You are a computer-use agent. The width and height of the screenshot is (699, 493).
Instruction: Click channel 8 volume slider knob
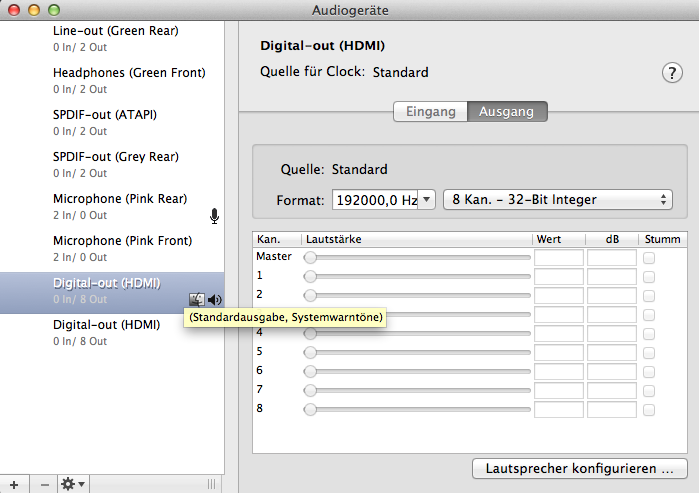pyautogui.click(x=310, y=409)
